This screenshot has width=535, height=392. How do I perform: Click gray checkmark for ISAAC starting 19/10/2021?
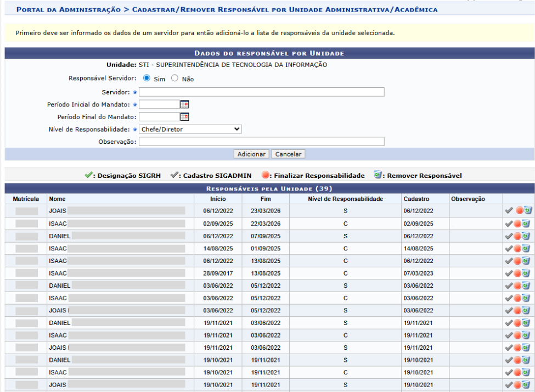509,372
